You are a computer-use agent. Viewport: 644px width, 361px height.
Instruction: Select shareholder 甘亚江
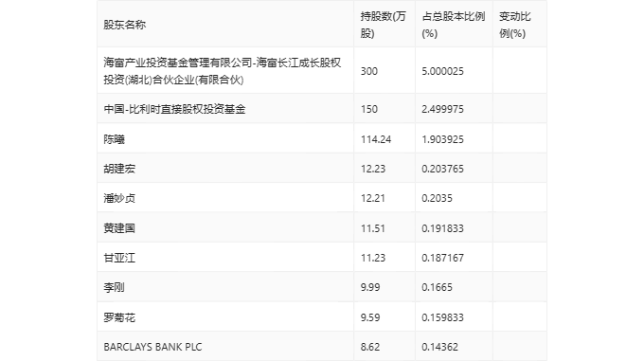coord(119,258)
